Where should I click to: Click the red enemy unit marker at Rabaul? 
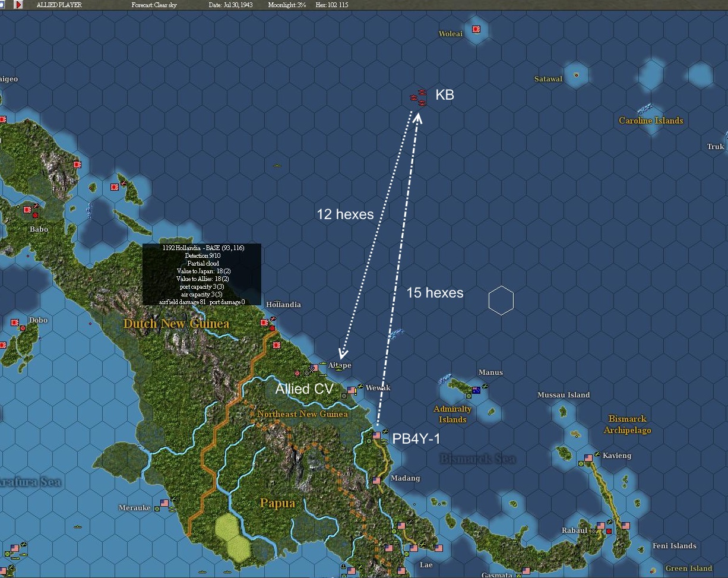tap(609, 531)
